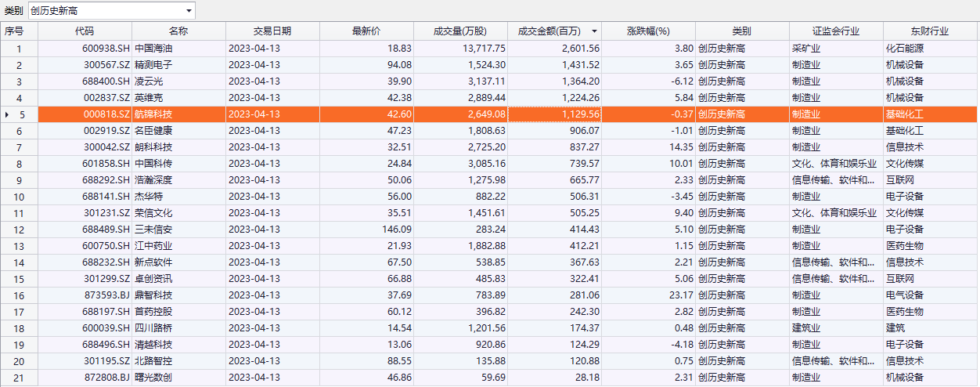Click the 东财行业 column header
Image resolution: width=980 pixels, height=387 pixels.
tap(930, 31)
